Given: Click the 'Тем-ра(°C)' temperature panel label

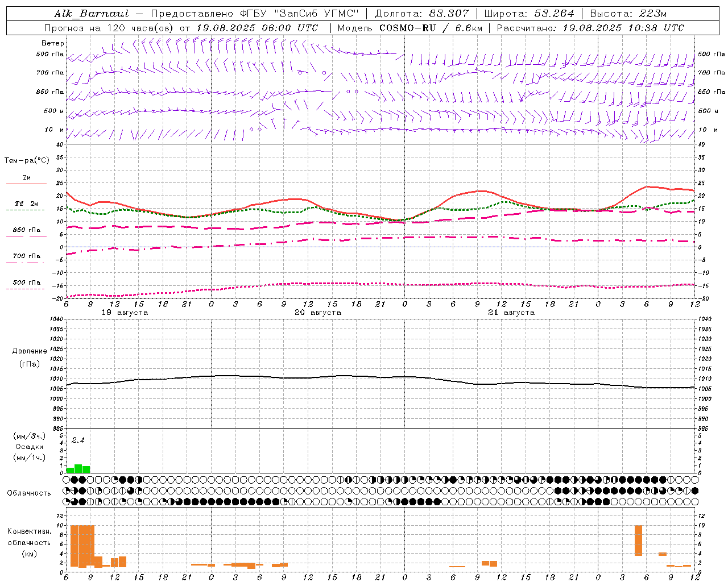Looking at the screenshot, I should (x=27, y=161).
